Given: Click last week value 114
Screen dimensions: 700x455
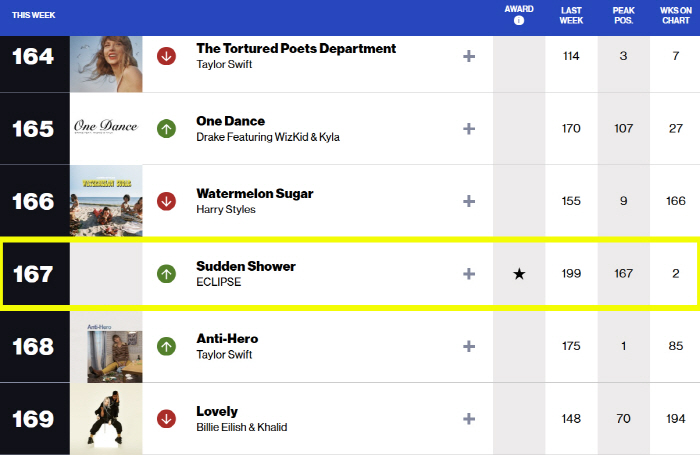Looking at the screenshot, I should coord(571,56).
